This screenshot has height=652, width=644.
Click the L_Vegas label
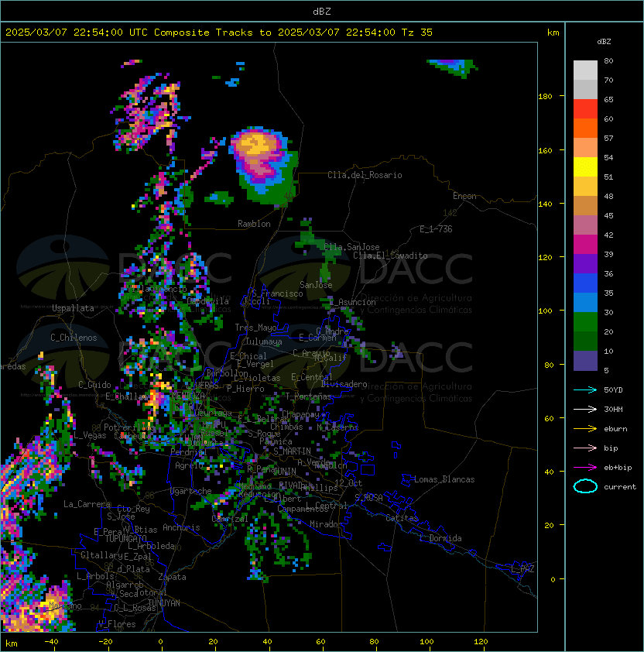pyautogui.click(x=90, y=435)
